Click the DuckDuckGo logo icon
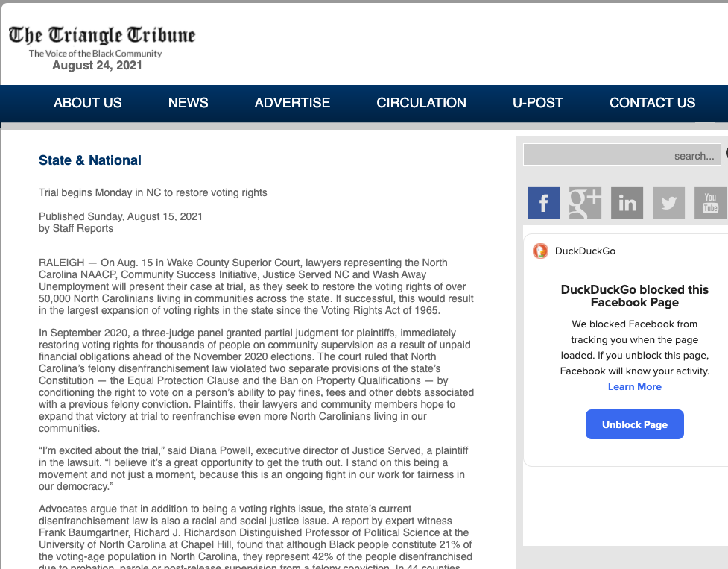 click(x=540, y=251)
